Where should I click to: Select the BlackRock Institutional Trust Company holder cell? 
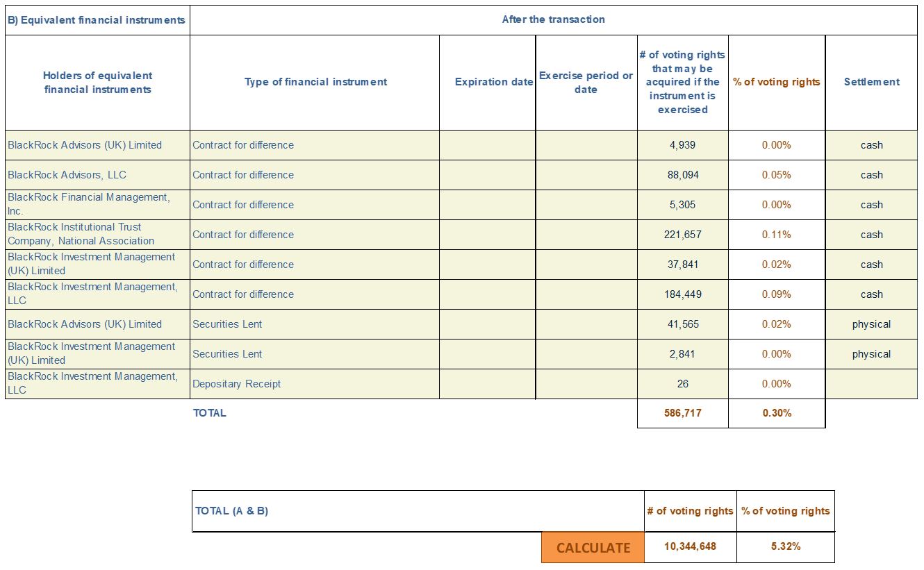[x=97, y=235]
